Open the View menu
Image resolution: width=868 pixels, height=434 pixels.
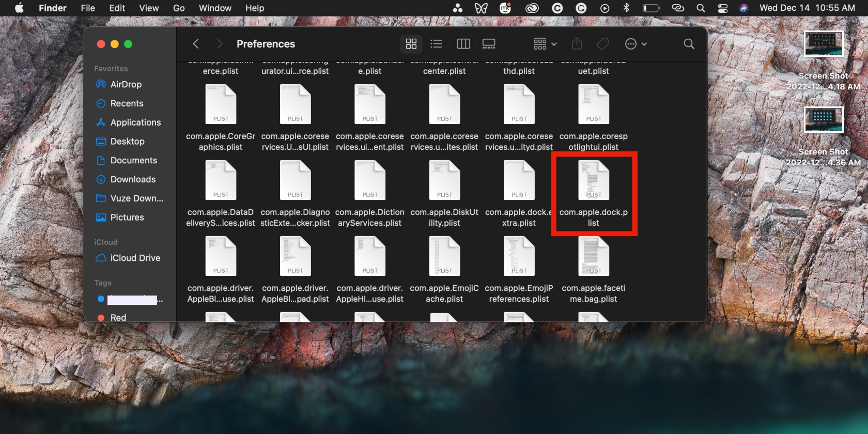pyautogui.click(x=149, y=8)
